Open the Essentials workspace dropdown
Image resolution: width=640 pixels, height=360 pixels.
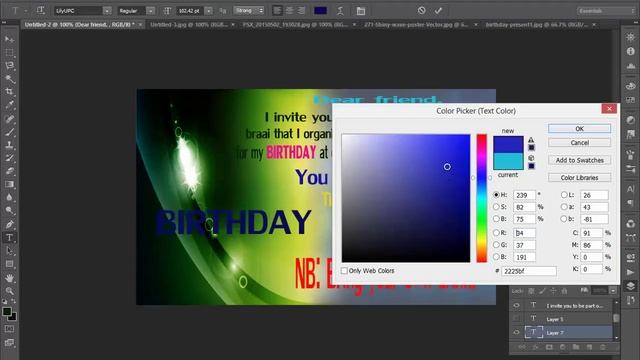point(606,11)
